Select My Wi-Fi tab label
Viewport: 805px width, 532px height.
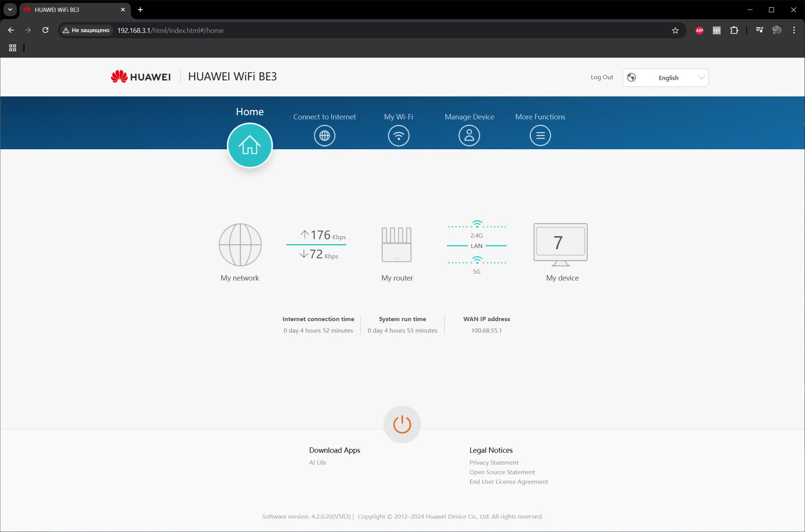point(399,117)
